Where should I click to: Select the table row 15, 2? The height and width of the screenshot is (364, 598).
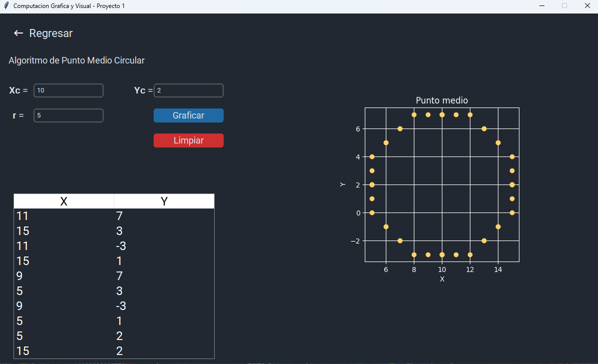click(114, 351)
